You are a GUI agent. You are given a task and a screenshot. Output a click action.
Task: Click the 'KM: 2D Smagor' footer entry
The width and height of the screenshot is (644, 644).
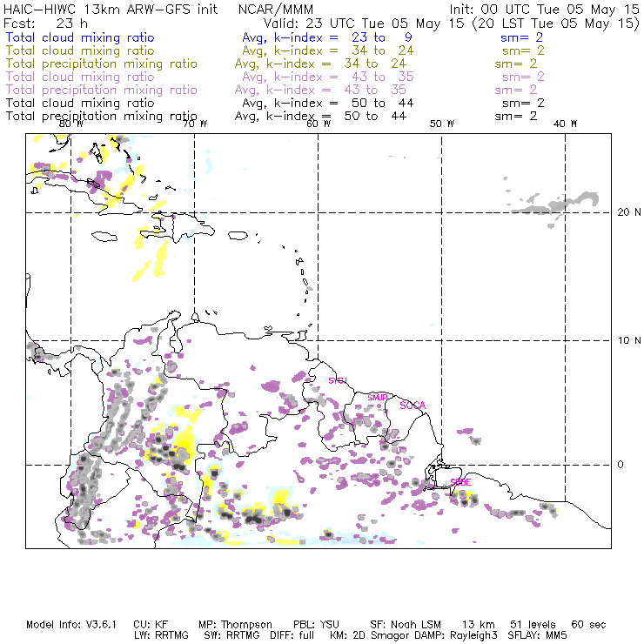369,635
